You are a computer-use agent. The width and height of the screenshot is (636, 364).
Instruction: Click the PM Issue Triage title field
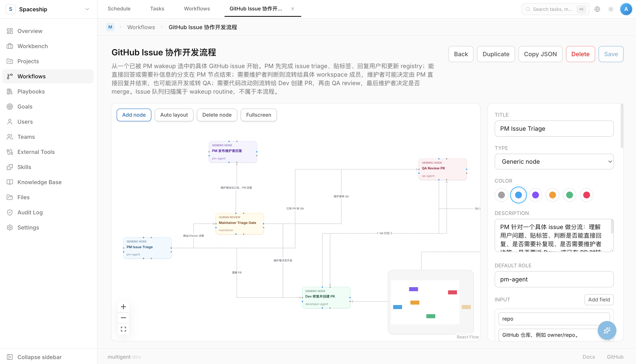pos(554,129)
